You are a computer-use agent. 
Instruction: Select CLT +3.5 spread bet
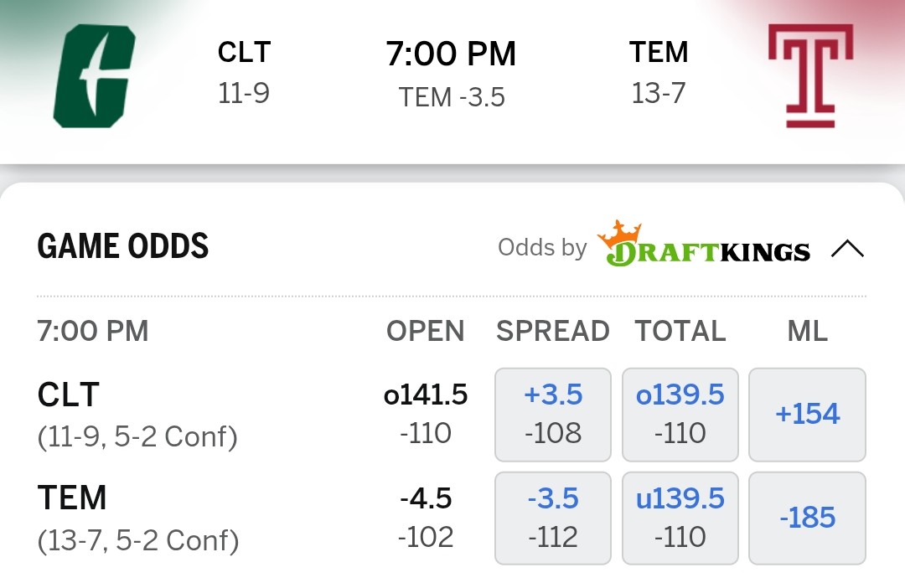point(553,414)
